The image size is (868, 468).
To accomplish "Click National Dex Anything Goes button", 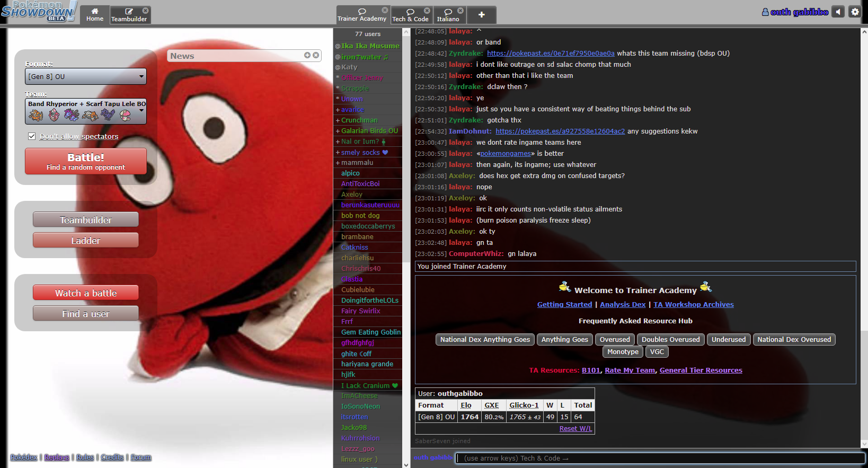I will point(485,339).
